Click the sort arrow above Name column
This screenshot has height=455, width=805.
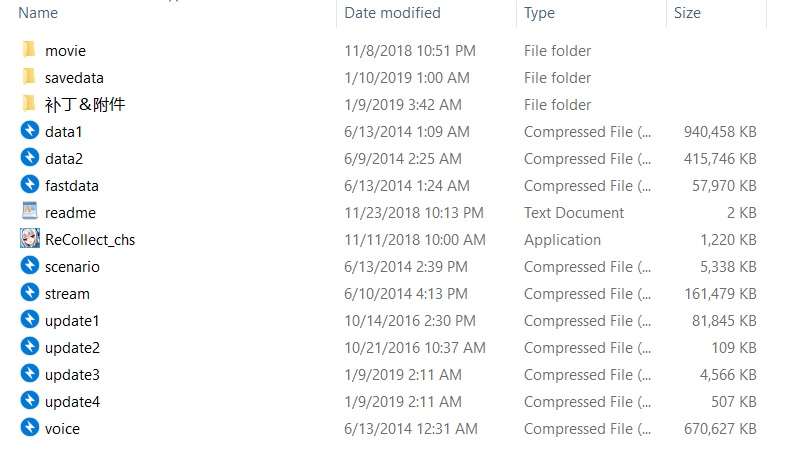(172, 2)
